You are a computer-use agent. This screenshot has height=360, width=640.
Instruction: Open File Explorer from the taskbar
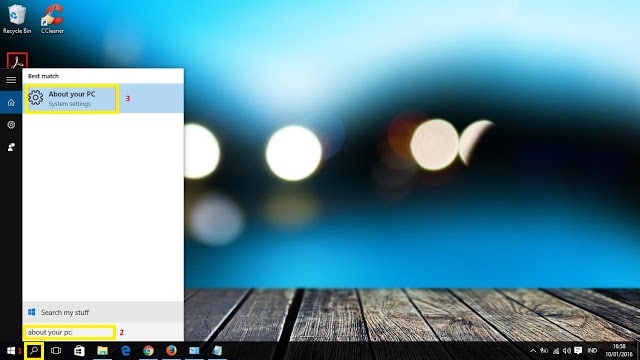coord(102,351)
